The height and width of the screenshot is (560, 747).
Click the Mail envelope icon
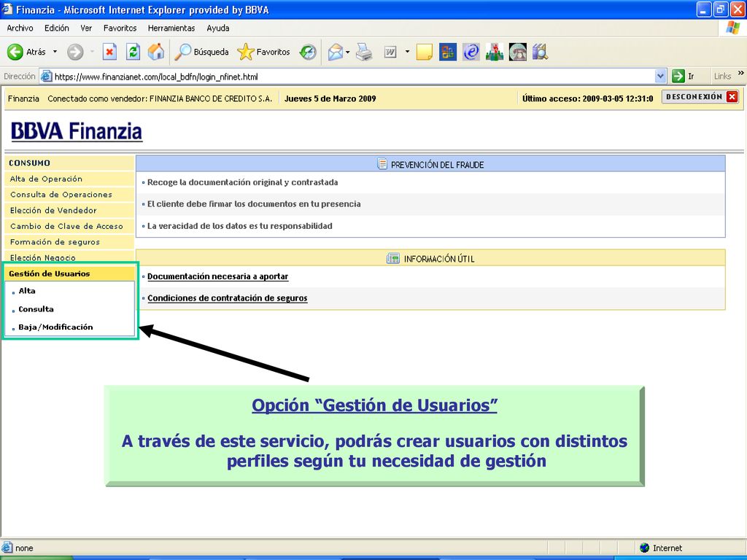(x=336, y=52)
